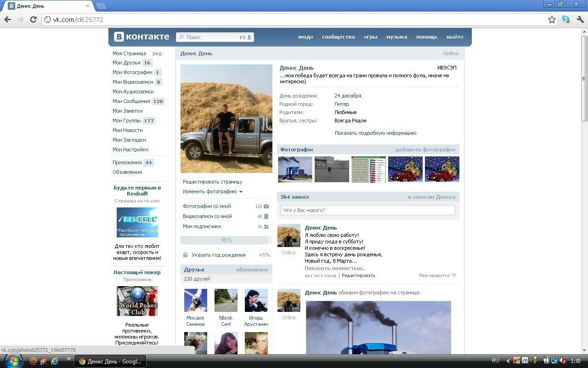588x368 pixels.
Task: Reload the page with the refresh icon
Action: (33, 19)
